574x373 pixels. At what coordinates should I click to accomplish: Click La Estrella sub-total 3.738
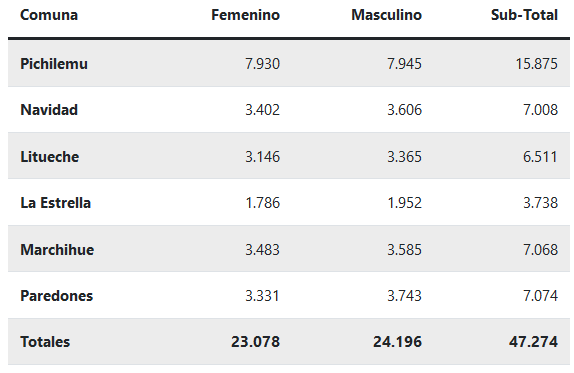[x=540, y=203]
